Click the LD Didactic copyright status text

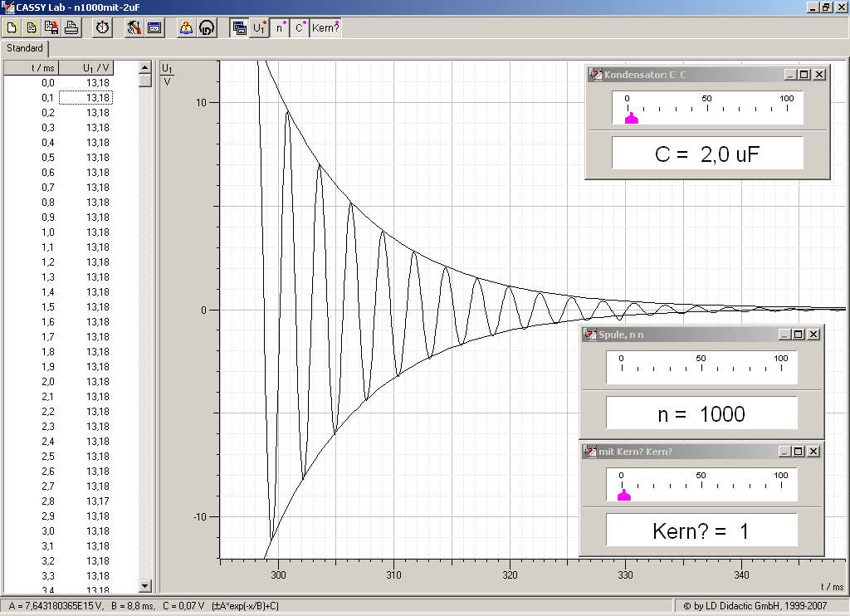[x=755, y=606]
